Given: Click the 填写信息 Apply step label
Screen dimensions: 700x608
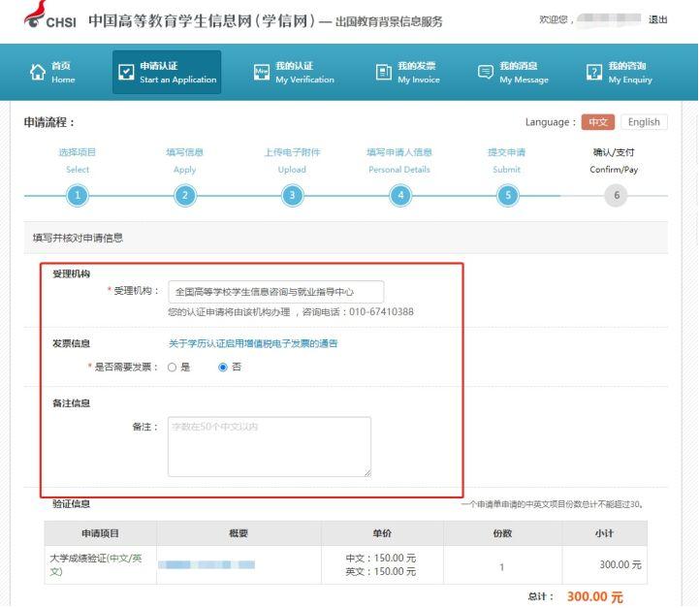Looking at the screenshot, I should point(184,160).
